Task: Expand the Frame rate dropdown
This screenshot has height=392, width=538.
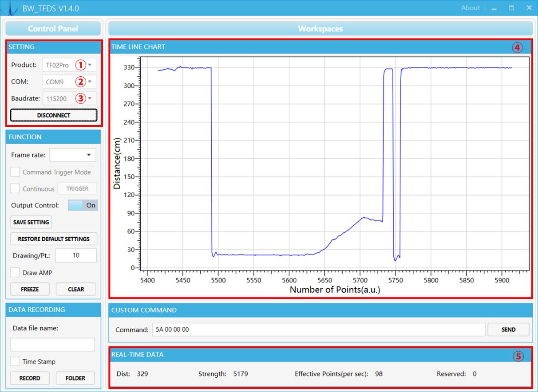Action: coord(73,155)
